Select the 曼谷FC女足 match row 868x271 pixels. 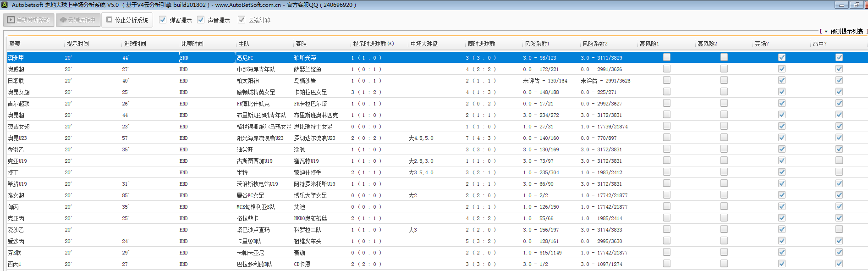click(250, 195)
